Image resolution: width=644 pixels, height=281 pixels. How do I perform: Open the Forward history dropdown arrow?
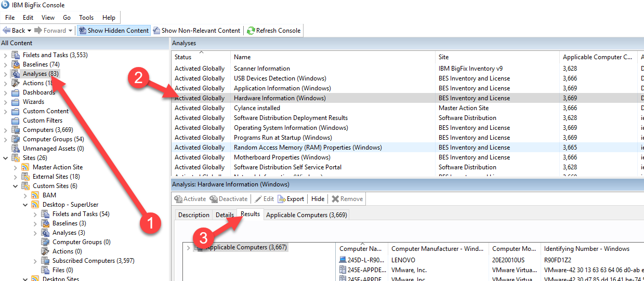click(x=70, y=31)
